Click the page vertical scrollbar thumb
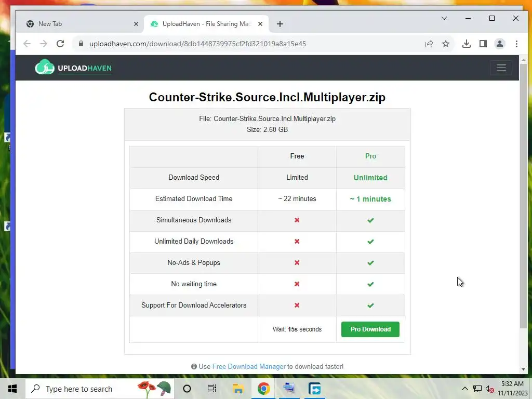Image resolution: width=532 pixels, height=399 pixels. coord(523,195)
